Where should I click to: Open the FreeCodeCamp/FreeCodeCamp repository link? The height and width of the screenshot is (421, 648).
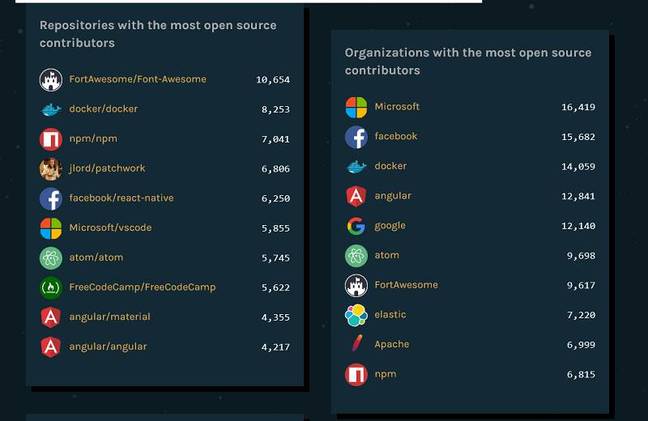(x=143, y=287)
